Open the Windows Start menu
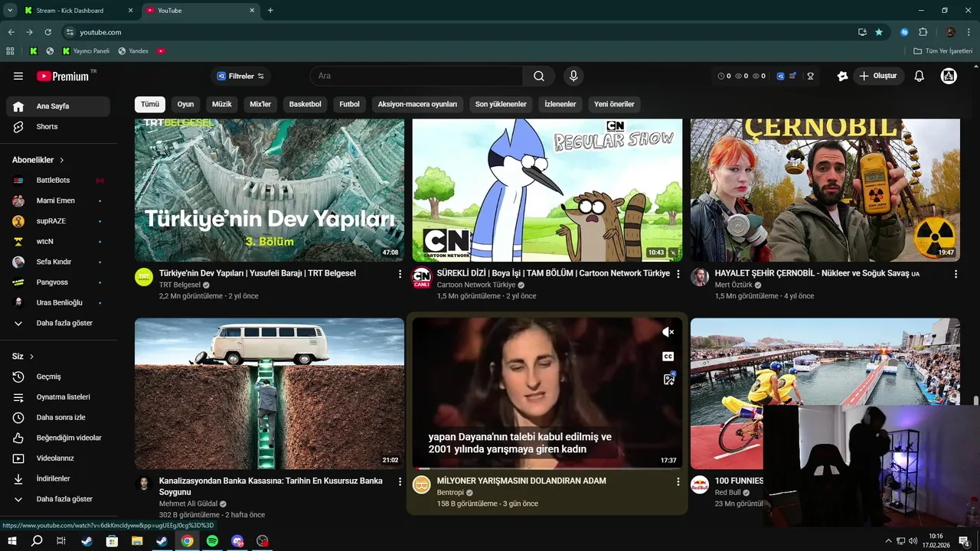Image resolution: width=980 pixels, height=551 pixels. point(12,541)
